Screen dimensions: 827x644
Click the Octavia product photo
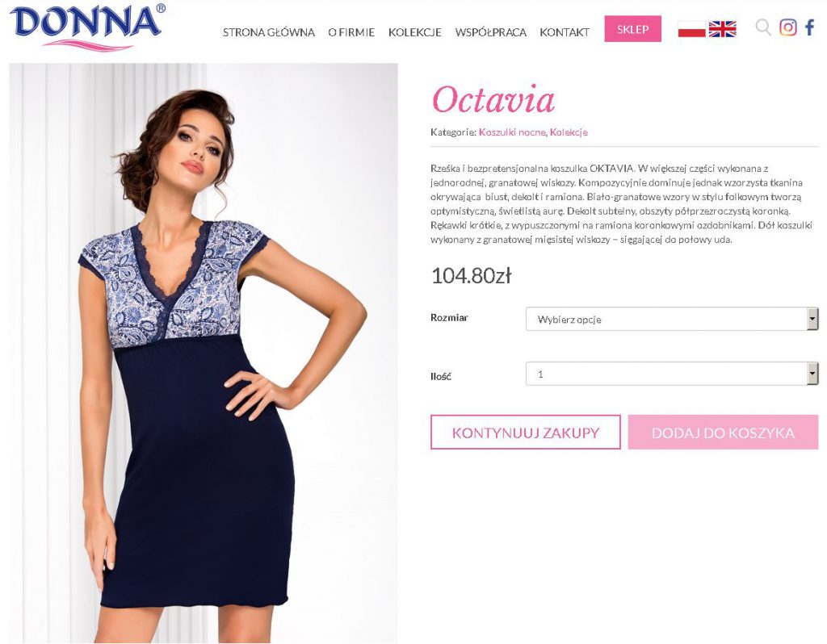coord(204,353)
